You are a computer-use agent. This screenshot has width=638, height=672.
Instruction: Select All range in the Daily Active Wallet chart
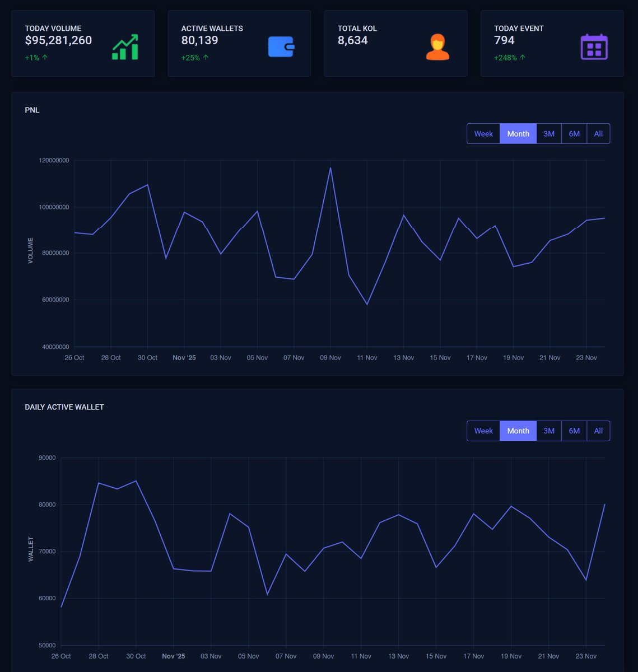click(x=598, y=431)
